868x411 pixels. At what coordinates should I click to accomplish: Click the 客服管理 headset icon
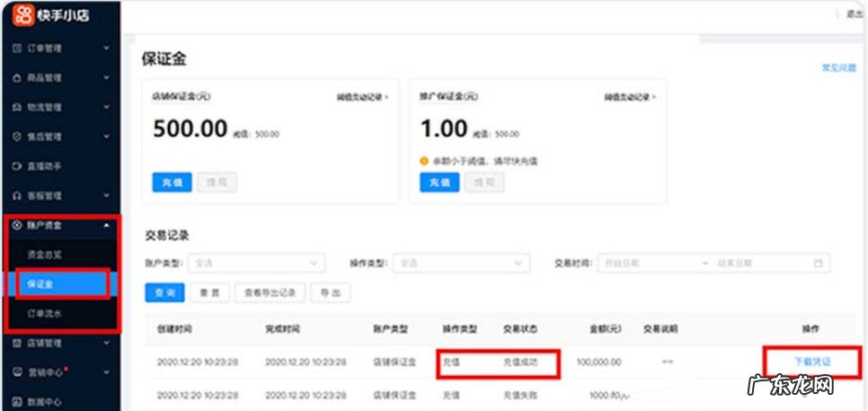(17, 195)
